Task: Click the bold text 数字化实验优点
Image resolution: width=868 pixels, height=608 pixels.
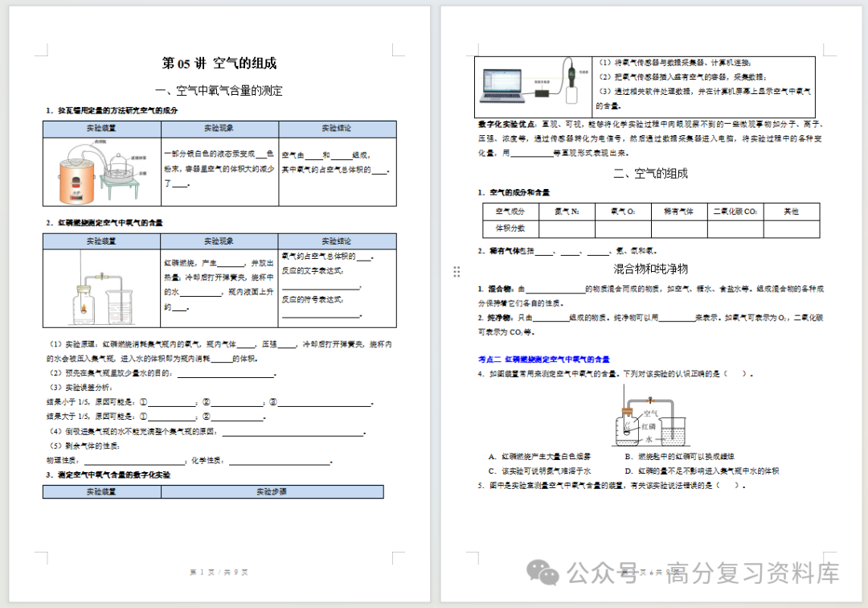Action: 506,124
